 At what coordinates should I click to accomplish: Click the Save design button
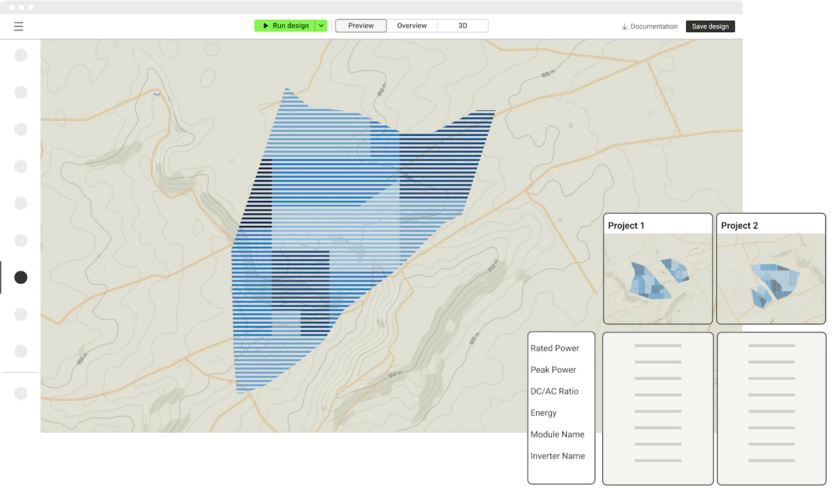point(710,27)
